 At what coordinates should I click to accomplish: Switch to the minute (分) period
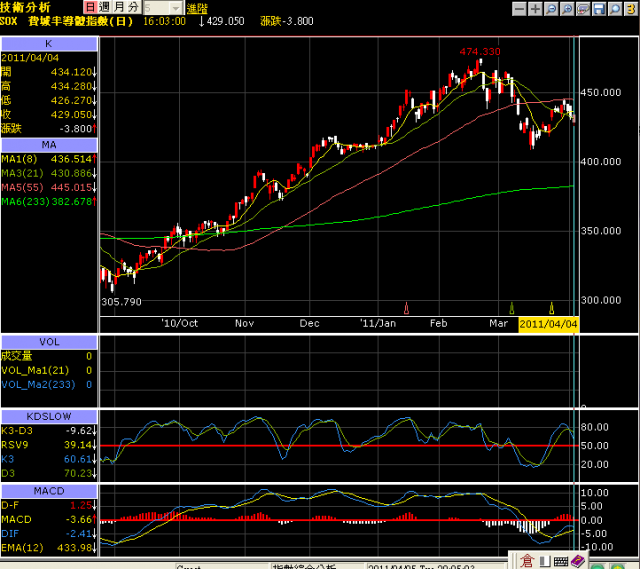[x=133, y=7]
